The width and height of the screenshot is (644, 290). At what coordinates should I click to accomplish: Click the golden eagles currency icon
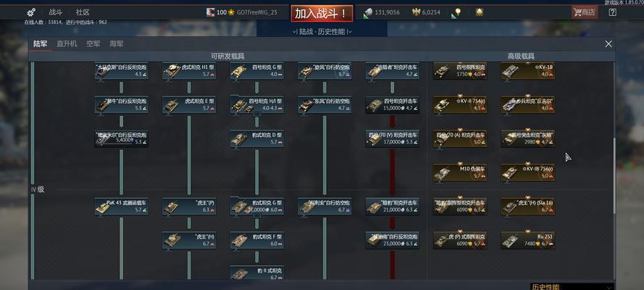[417, 12]
